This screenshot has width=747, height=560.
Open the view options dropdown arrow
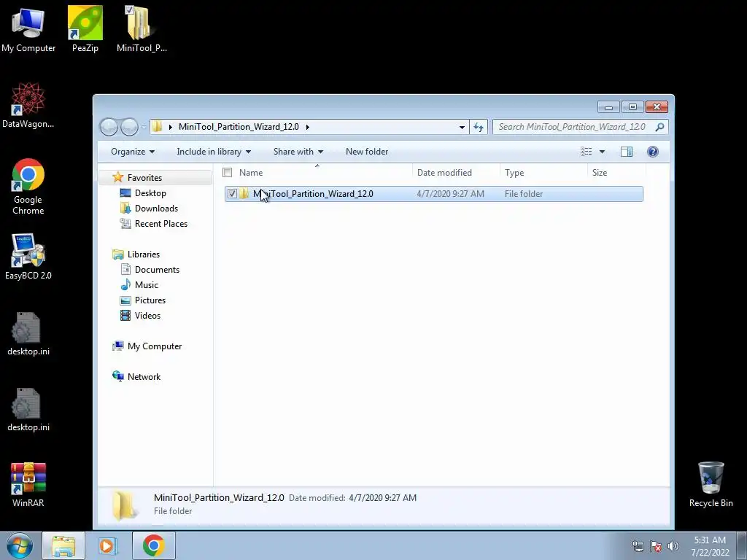[x=602, y=152]
